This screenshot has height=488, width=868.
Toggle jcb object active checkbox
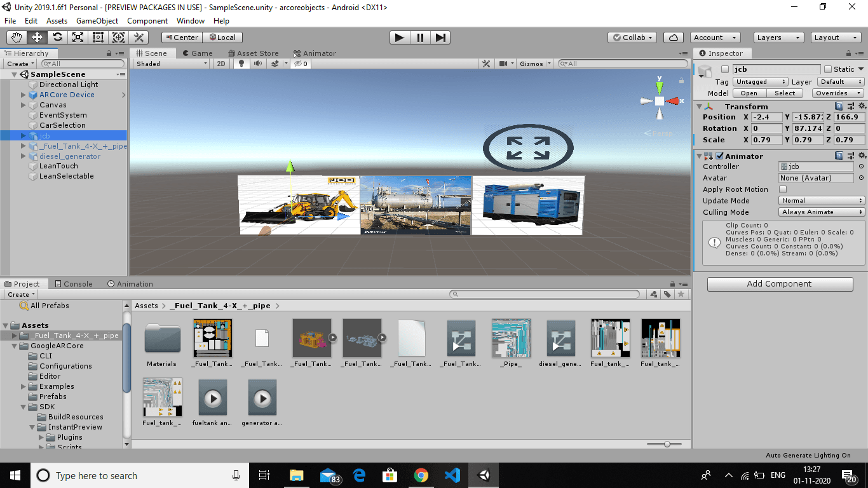pos(725,69)
